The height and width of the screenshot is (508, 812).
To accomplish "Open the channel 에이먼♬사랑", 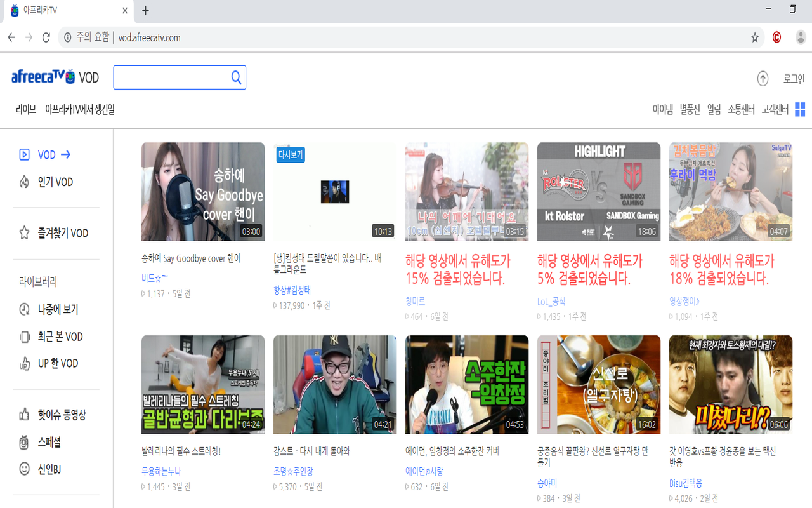I will point(424,471).
